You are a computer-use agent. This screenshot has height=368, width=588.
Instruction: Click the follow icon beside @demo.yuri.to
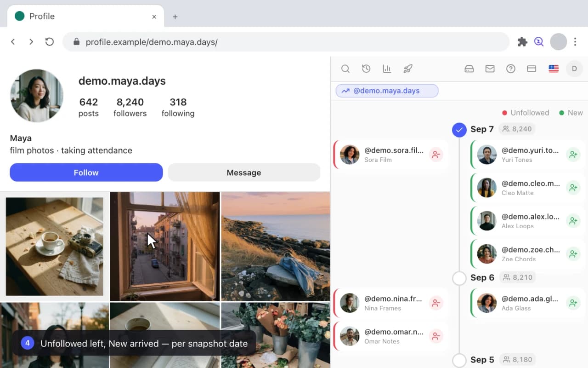coord(573,155)
